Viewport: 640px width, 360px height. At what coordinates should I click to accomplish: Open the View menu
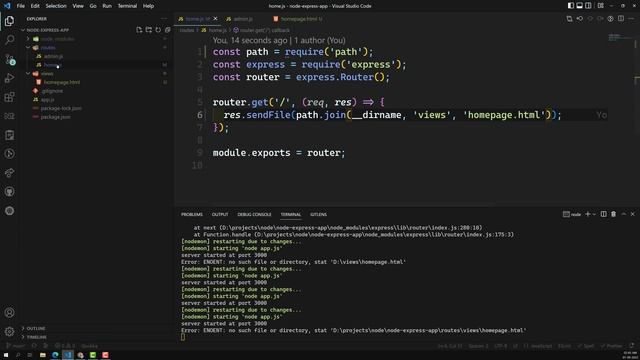coord(78,6)
